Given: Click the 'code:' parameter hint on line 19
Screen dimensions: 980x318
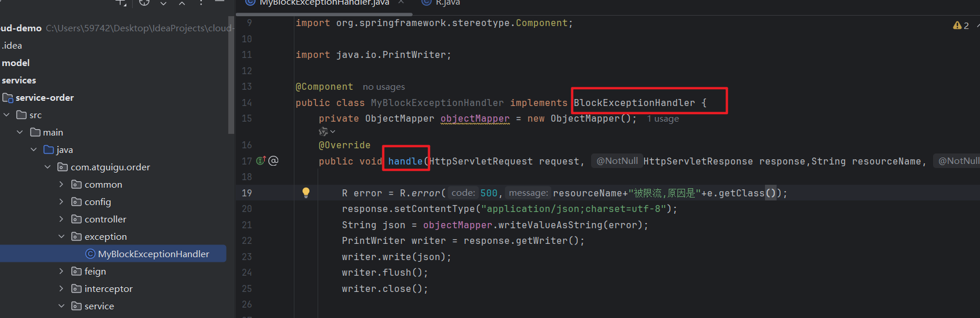Looking at the screenshot, I should (463, 193).
